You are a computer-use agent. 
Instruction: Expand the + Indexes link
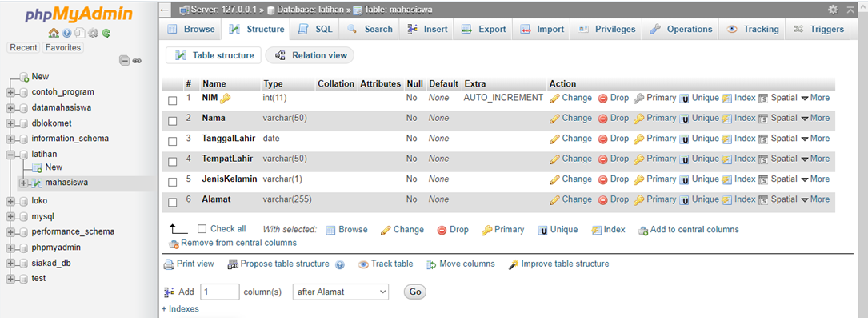pos(181,309)
